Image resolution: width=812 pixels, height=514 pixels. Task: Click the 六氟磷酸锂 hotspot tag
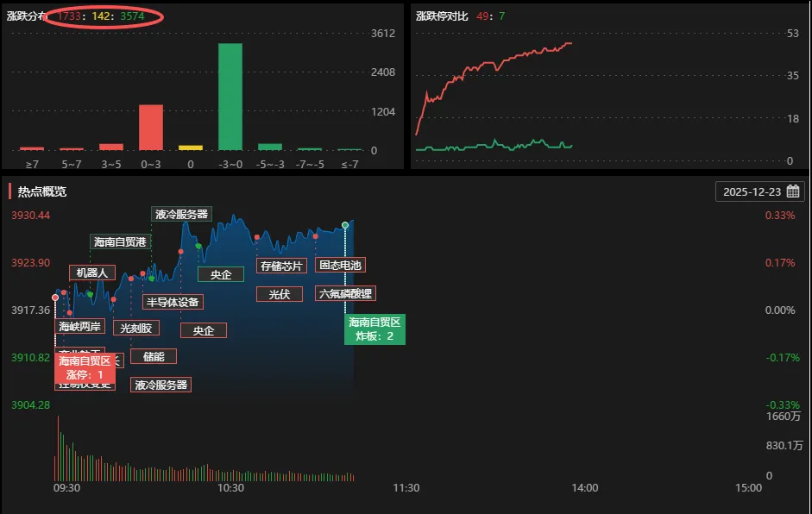(x=344, y=293)
